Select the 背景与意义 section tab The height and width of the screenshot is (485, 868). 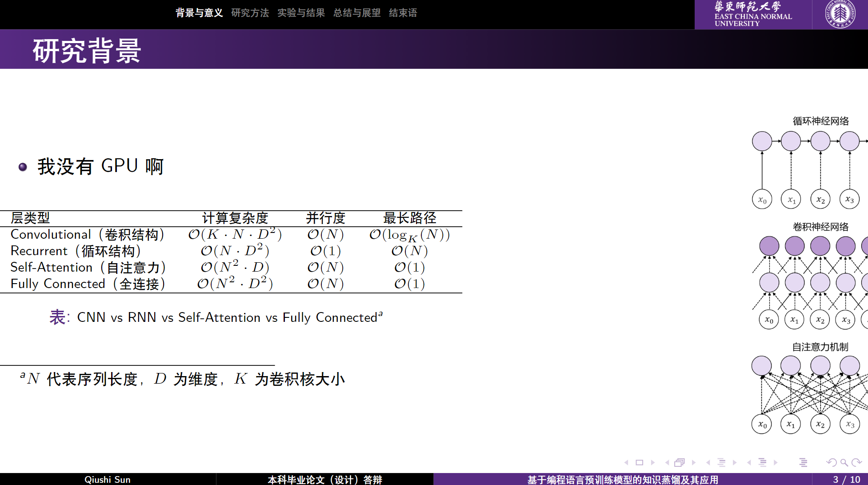(199, 13)
